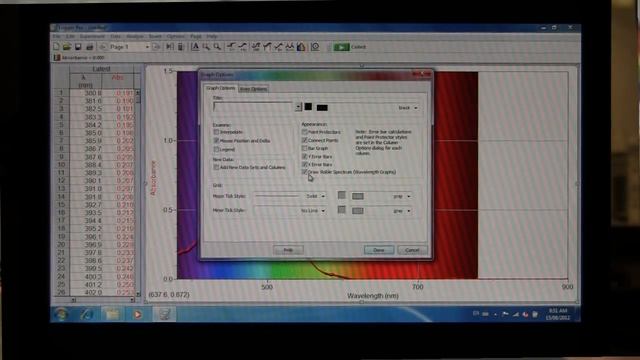Click the Linear Fit tool icon

[278, 47]
